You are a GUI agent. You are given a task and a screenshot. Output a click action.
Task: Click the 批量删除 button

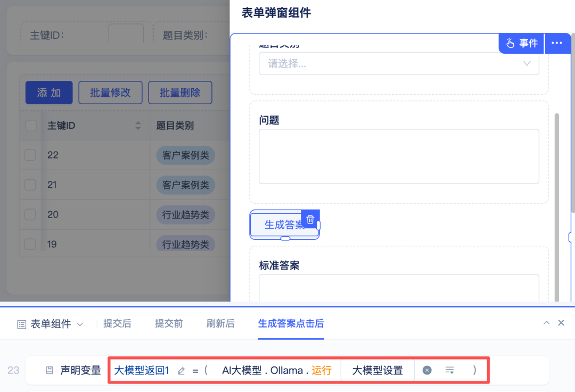(x=180, y=93)
